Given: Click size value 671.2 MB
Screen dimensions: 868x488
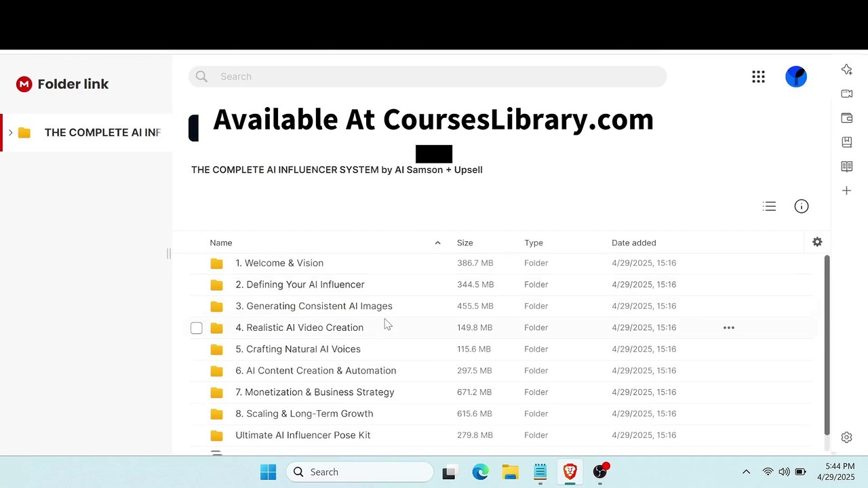Looking at the screenshot, I should (x=475, y=392).
